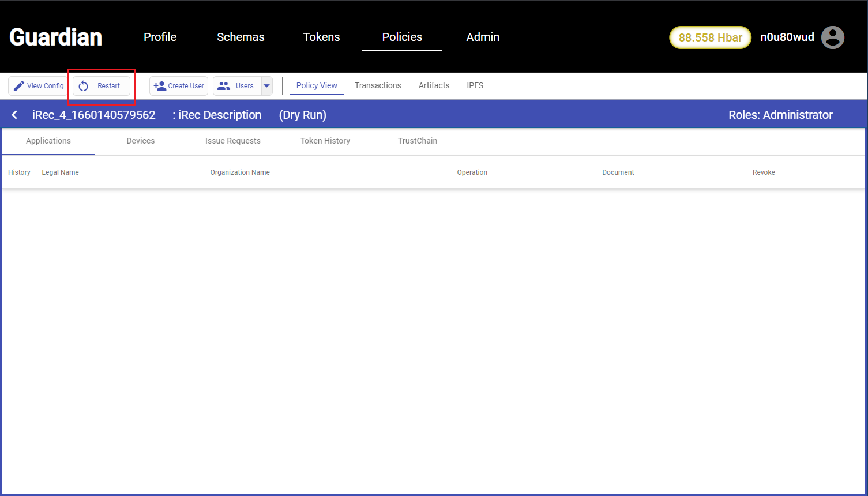Click the Organization Name column header

point(240,172)
